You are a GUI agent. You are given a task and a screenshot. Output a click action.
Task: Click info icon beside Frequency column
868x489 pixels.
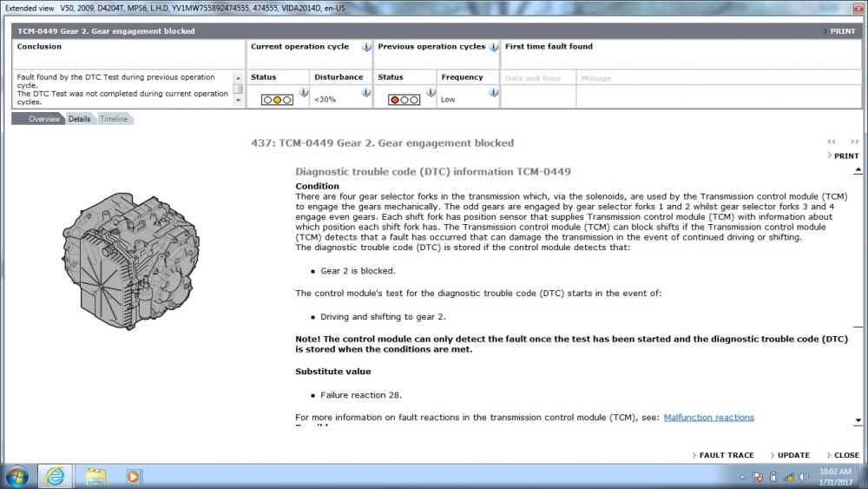[494, 92]
